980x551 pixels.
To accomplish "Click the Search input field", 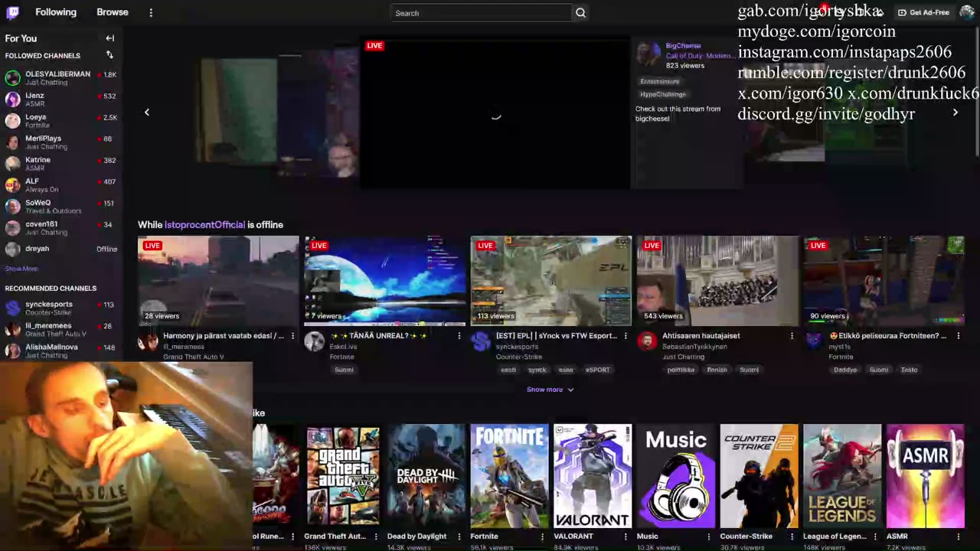I will (481, 13).
